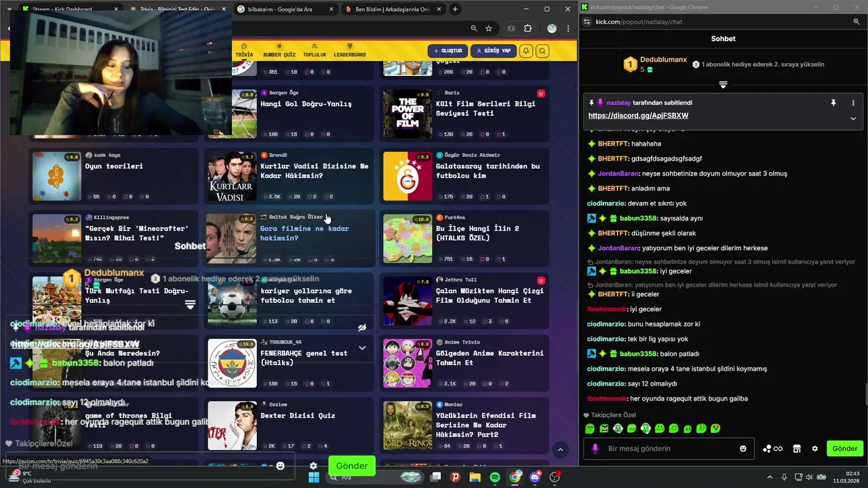Screen dimensions: 868x488
Task: Expand the gift leaderboard arrow under Dedublumanx
Action: pos(723,85)
